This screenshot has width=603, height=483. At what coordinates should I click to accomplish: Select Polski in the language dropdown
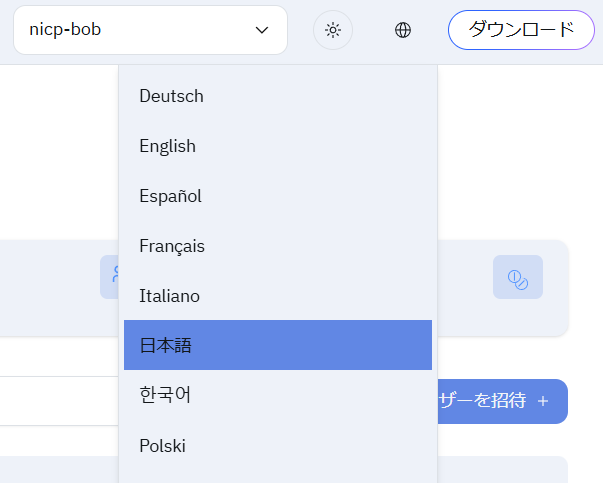tap(163, 445)
